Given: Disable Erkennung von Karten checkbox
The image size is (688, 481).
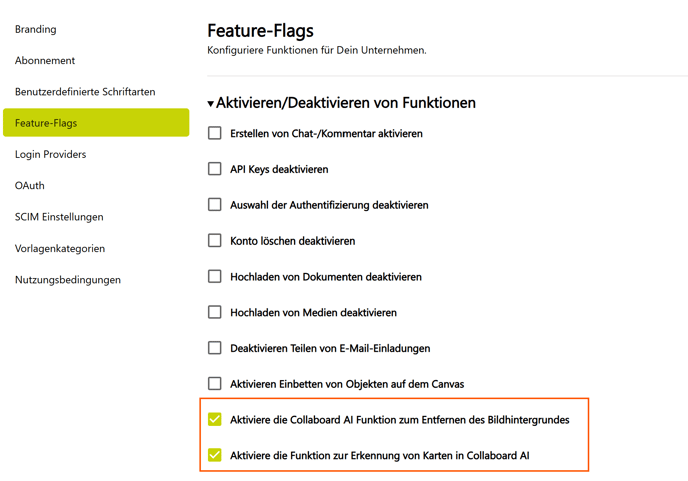Looking at the screenshot, I should click(214, 455).
